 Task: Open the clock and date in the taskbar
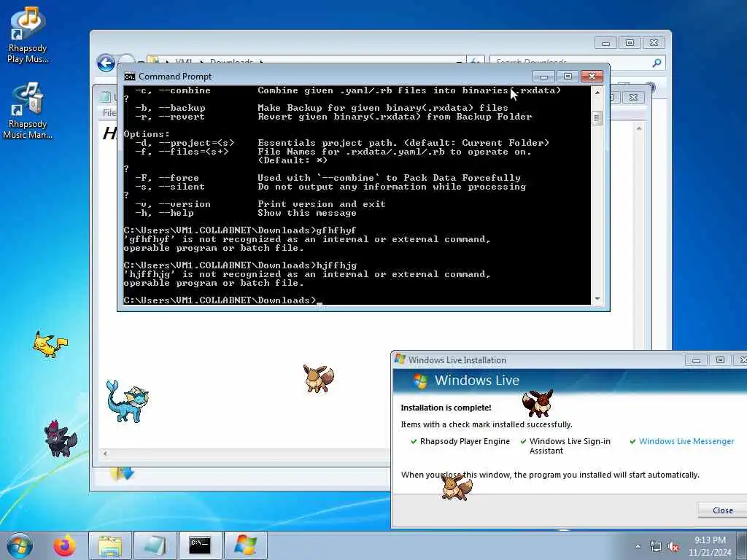[x=710, y=546]
